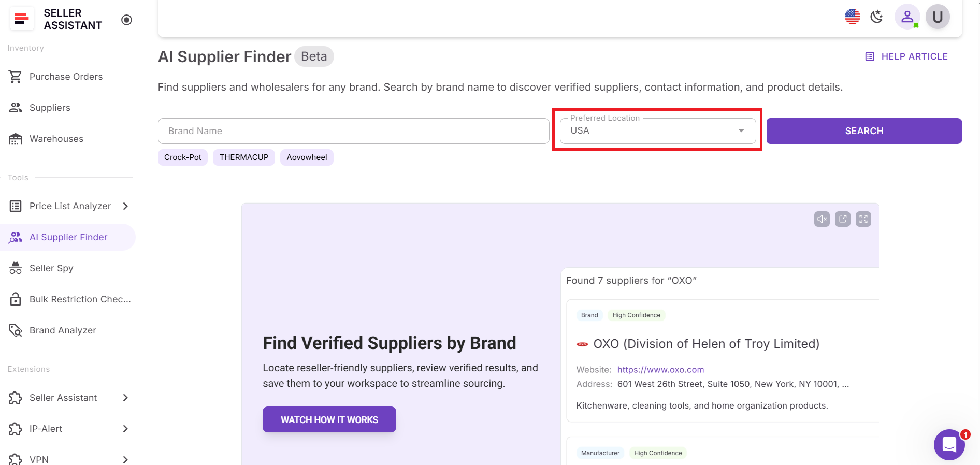Open the IP-Alert extension menu

[x=46, y=429]
